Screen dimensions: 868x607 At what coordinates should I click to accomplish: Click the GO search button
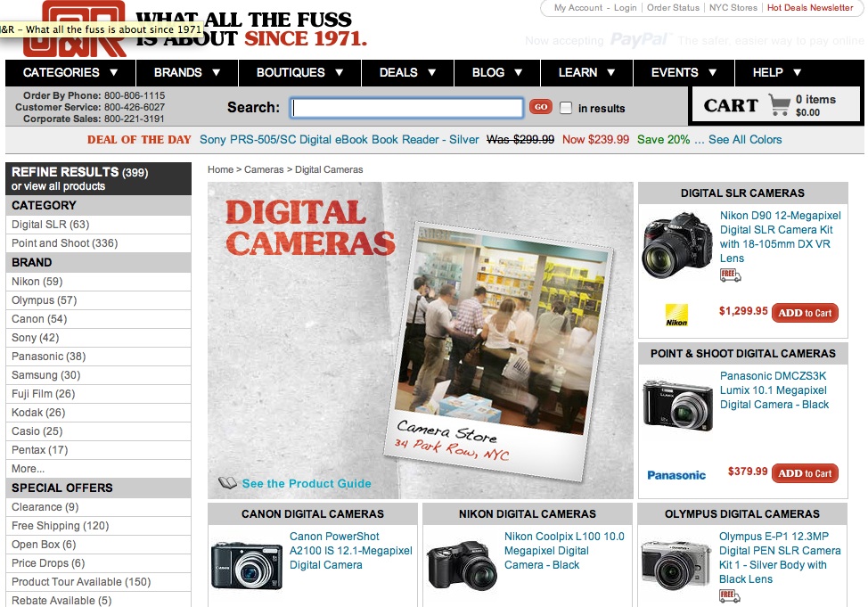[540, 107]
